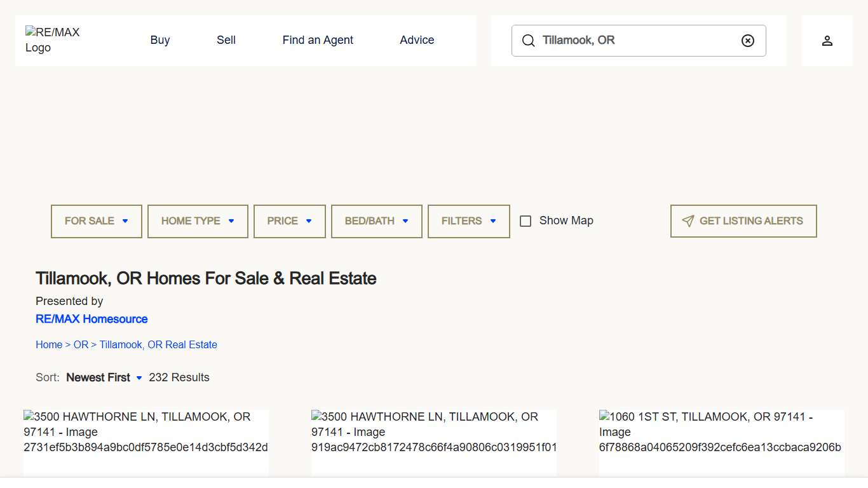The image size is (868, 488).
Task: Follow the Home breadcrumb link
Action: pyautogui.click(x=49, y=344)
